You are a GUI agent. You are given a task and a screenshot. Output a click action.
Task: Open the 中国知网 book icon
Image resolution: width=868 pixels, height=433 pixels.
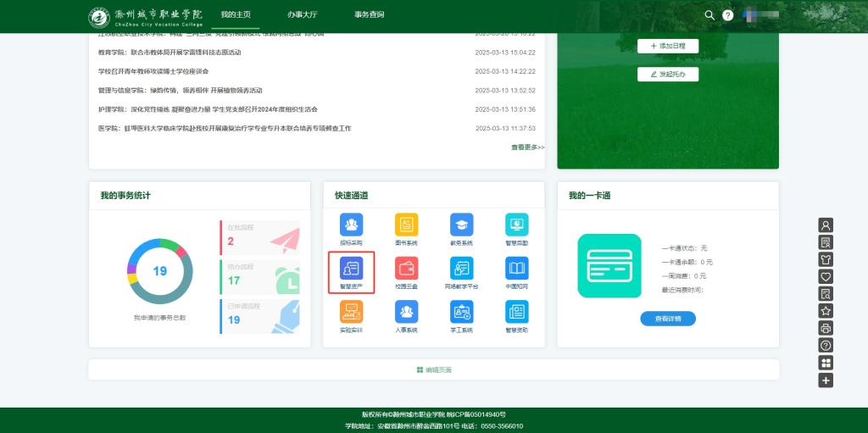click(x=516, y=269)
